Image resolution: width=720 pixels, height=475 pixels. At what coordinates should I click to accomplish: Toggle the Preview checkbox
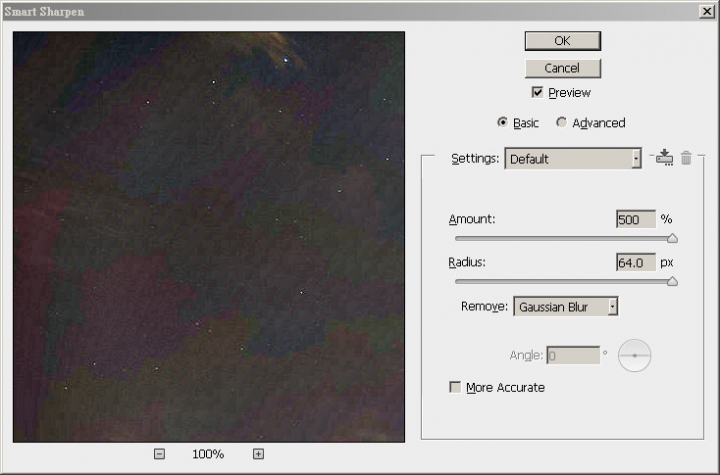537,92
